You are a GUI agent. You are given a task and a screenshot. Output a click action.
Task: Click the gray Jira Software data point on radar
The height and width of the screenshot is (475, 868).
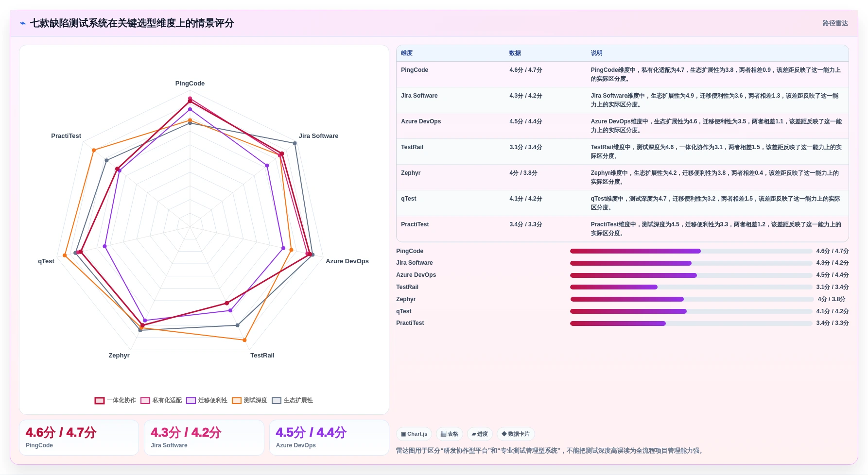coord(295,143)
